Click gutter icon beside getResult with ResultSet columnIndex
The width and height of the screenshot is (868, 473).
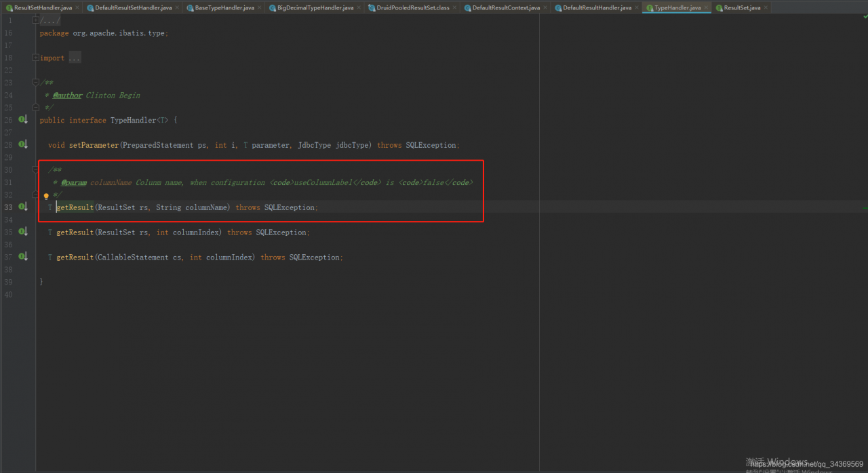point(22,232)
